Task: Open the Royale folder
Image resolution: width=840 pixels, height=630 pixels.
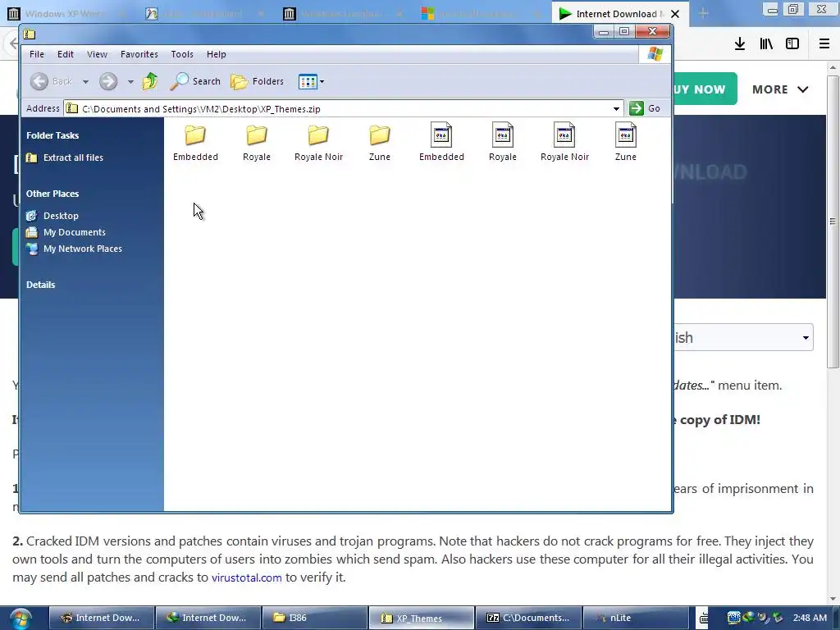Action: click(257, 142)
